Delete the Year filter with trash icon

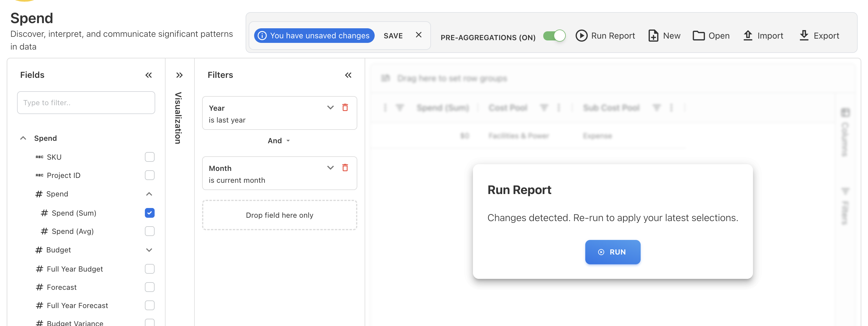pos(345,108)
